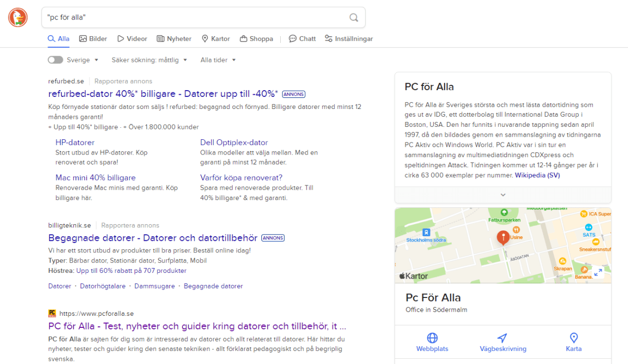Switch to the Nyheter tab
The image size is (628, 364).
[x=173, y=38]
